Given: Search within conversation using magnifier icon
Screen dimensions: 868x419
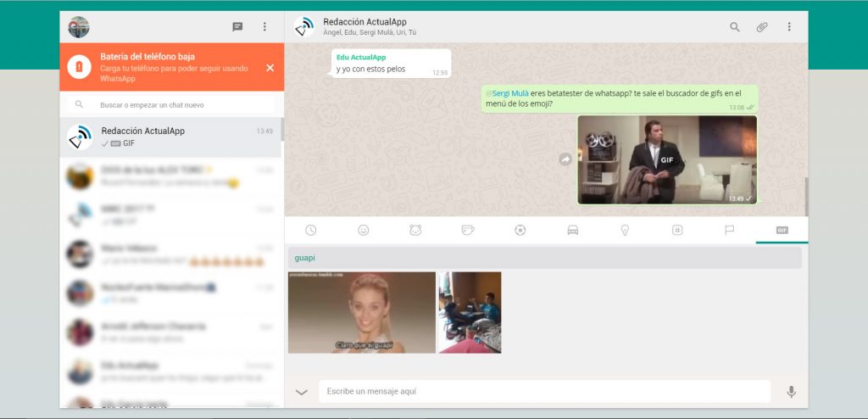Looking at the screenshot, I should (x=735, y=26).
